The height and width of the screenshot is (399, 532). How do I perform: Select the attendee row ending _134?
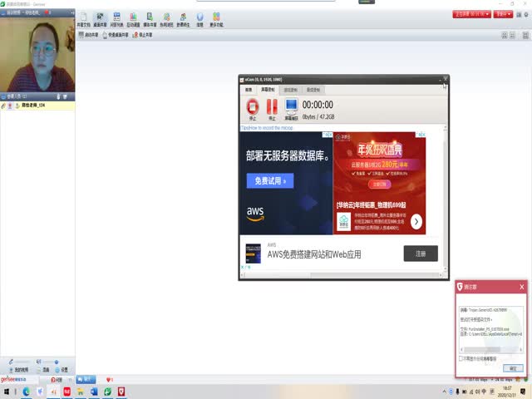click(37, 106)
